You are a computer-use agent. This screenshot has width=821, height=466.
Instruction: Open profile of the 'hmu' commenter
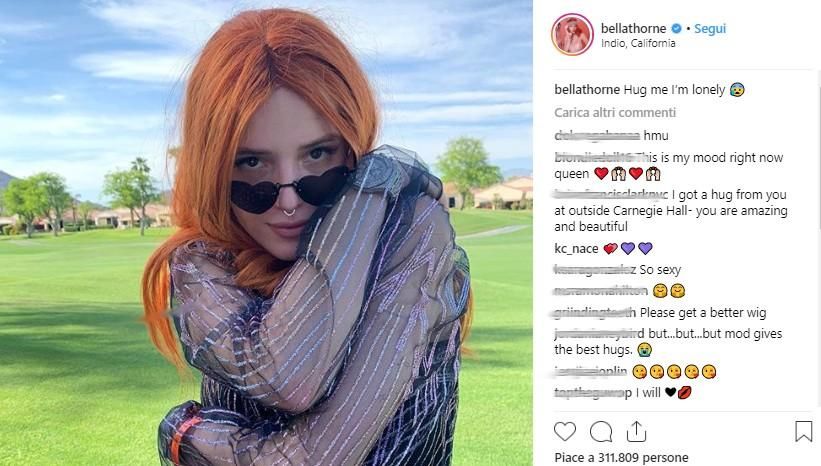coord(597,136)
